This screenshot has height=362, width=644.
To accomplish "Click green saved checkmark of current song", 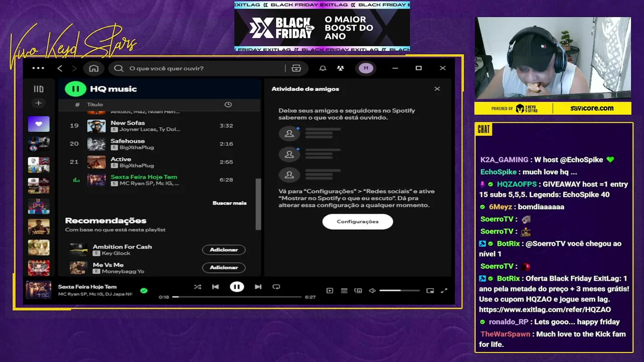I will click(x=144, y=291).
